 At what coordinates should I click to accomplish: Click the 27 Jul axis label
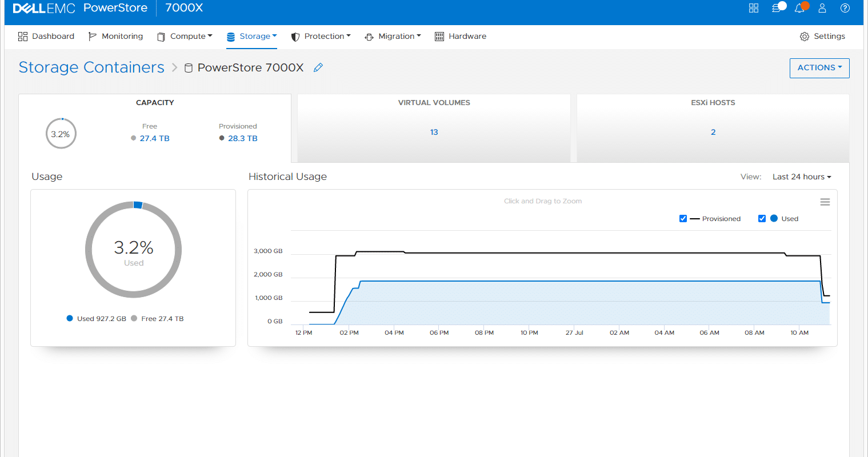[574, 333]
